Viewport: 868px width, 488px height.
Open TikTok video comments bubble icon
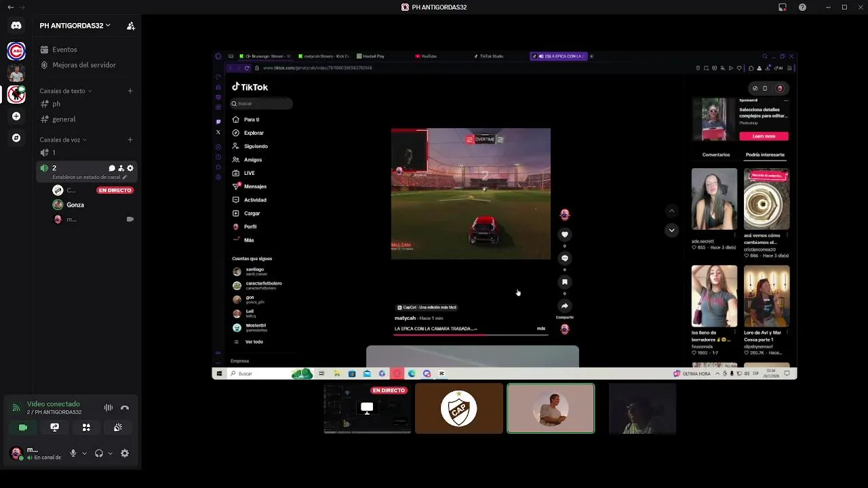tap(564, 258)
